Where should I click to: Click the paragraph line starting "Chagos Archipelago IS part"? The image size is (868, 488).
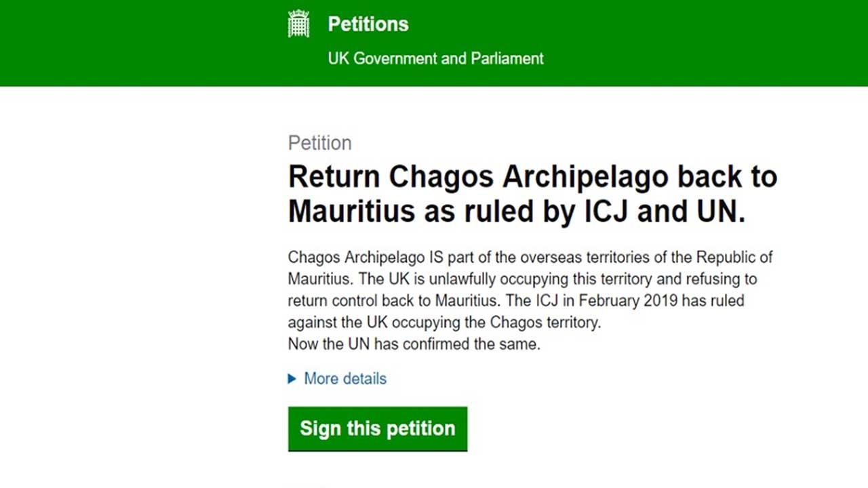click(x=530, y=258)
